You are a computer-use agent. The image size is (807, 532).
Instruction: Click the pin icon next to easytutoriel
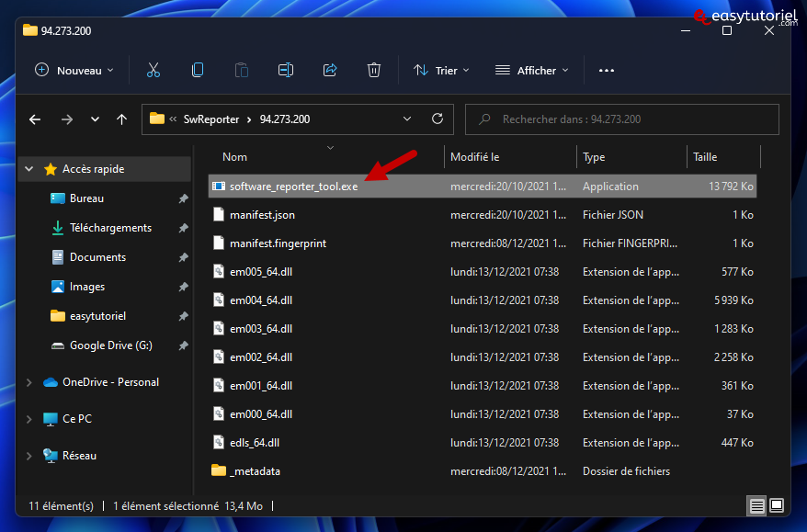183,316
